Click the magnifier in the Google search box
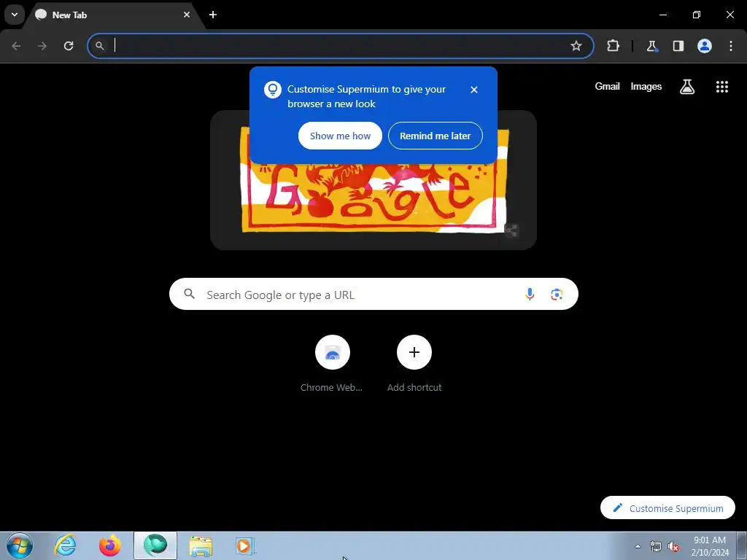Screen dimensions: 747x560 tap(189, 294)
